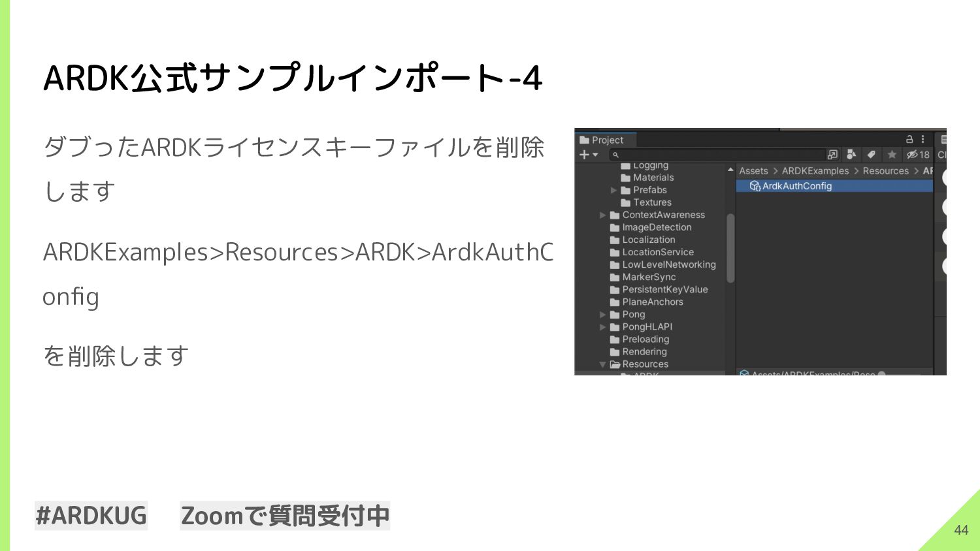
Task: Expand the ContextAwareness folder arrow
Action: click(602, 215)
